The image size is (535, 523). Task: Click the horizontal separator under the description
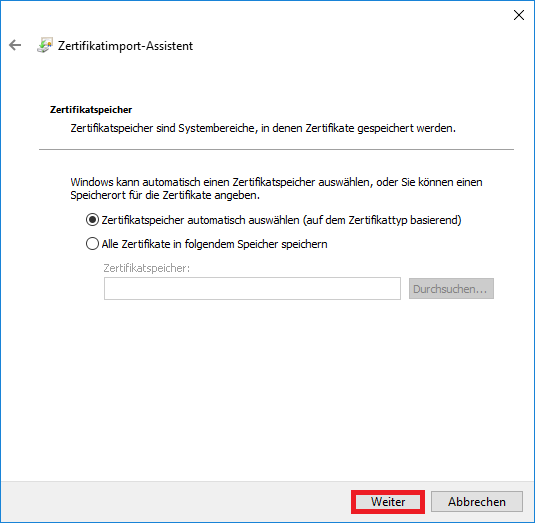click(x=276, y=149)
